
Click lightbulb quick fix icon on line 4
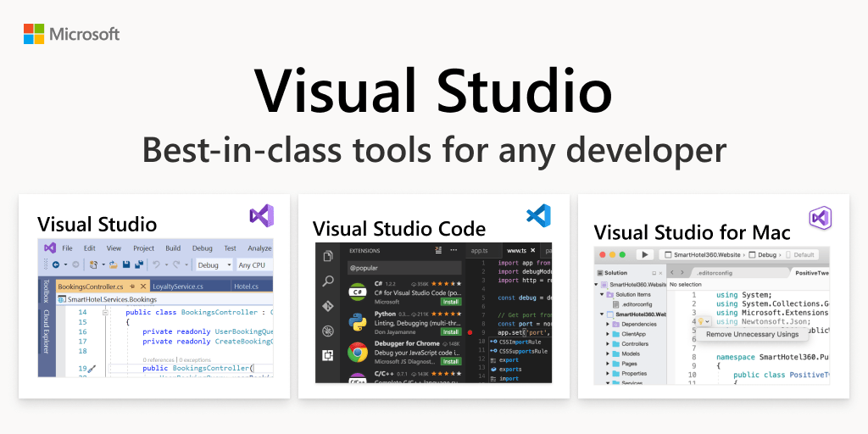pos(700,321)
